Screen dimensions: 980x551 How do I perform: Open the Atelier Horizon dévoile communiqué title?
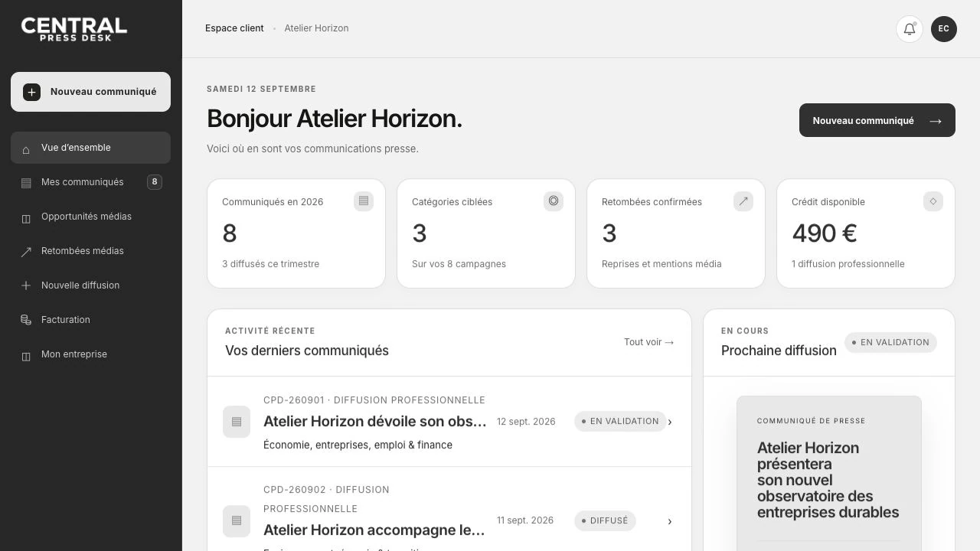point(375,422)
